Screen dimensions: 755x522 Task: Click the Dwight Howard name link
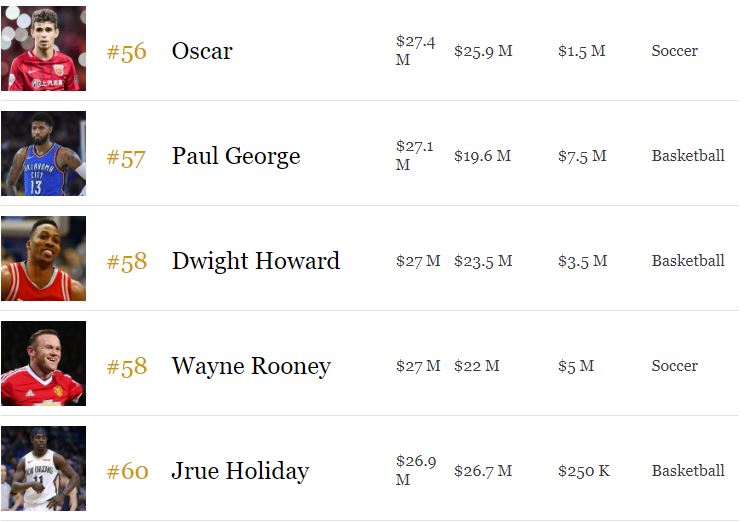tap(256, 261)
